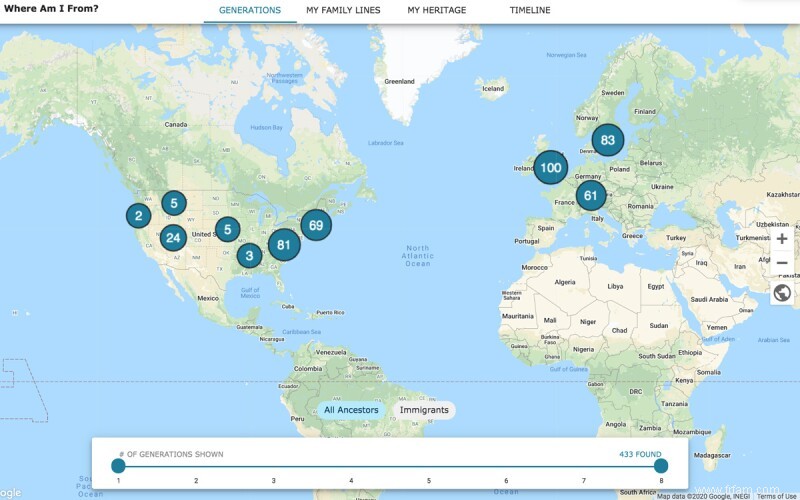Click the zoom in plus button
This screenshot has width=800, height=500.
(x=782, y=239)
